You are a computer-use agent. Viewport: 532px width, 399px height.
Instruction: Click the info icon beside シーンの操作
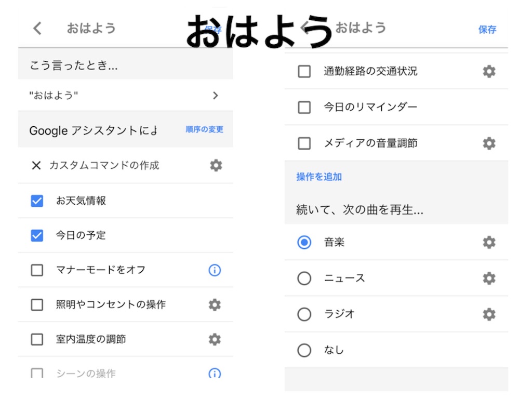click(215, 374)
